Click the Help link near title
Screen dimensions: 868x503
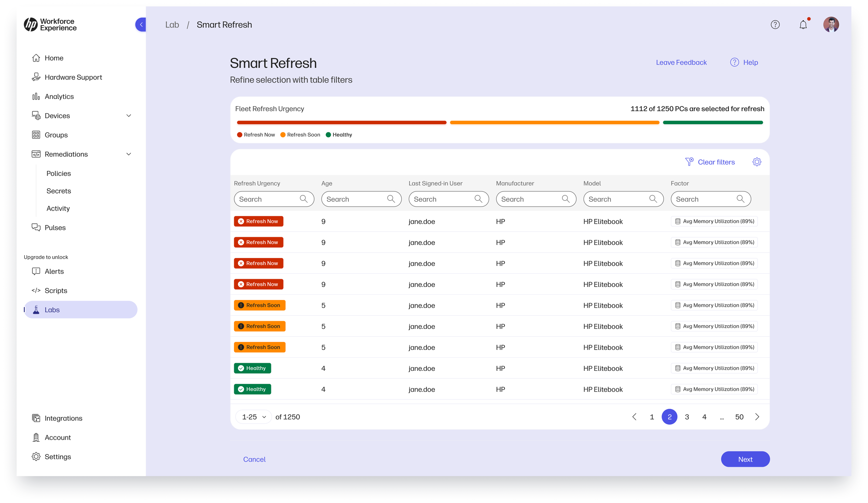click(751, 62)
